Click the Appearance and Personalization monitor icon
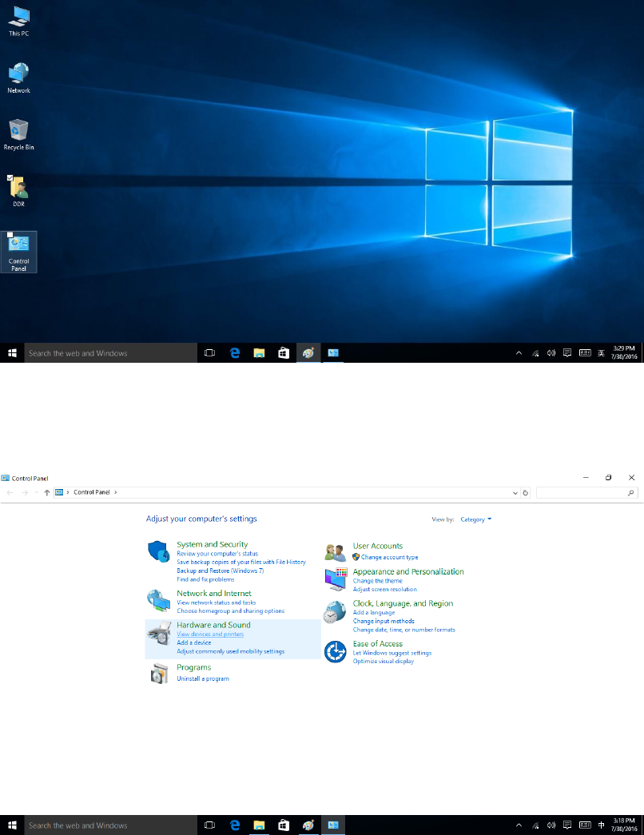This screenshot has height=835, width=644. (336, 579)
